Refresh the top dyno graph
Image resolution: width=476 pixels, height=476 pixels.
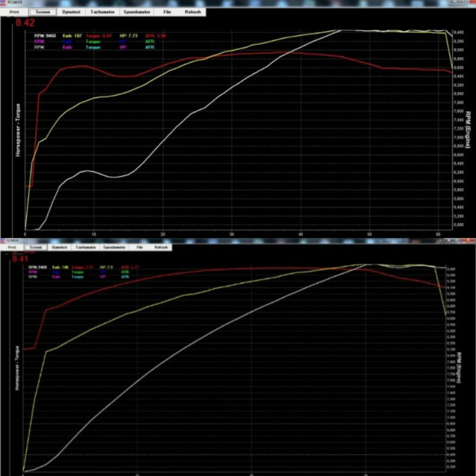pos(192,11)
